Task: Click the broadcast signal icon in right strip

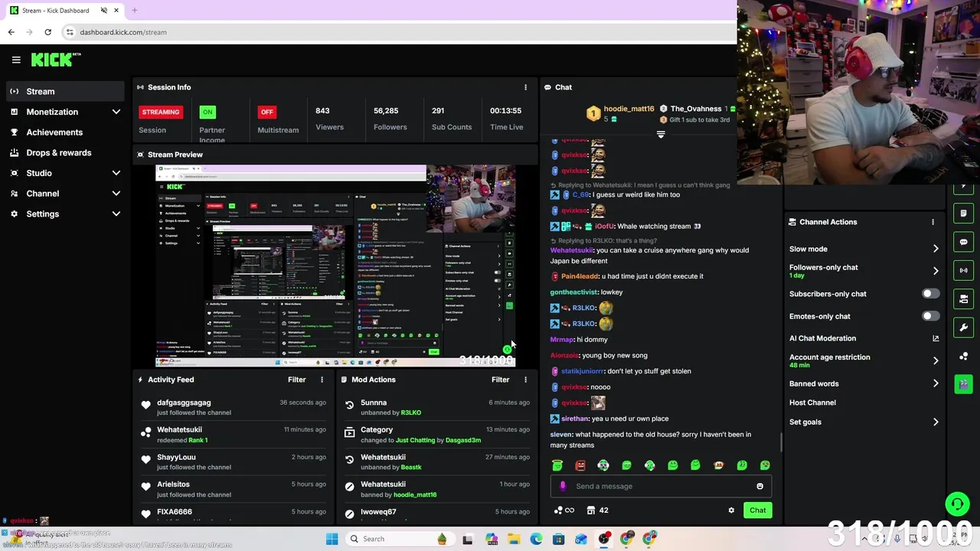Action: [964, 270]
